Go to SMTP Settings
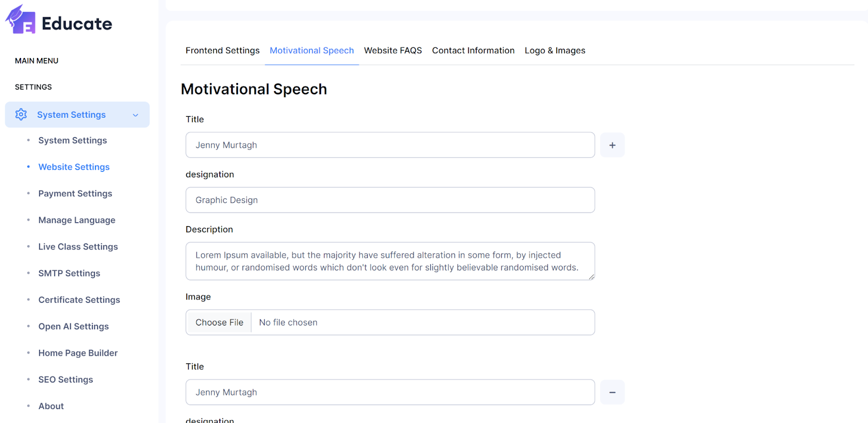 tap(69, 273)
